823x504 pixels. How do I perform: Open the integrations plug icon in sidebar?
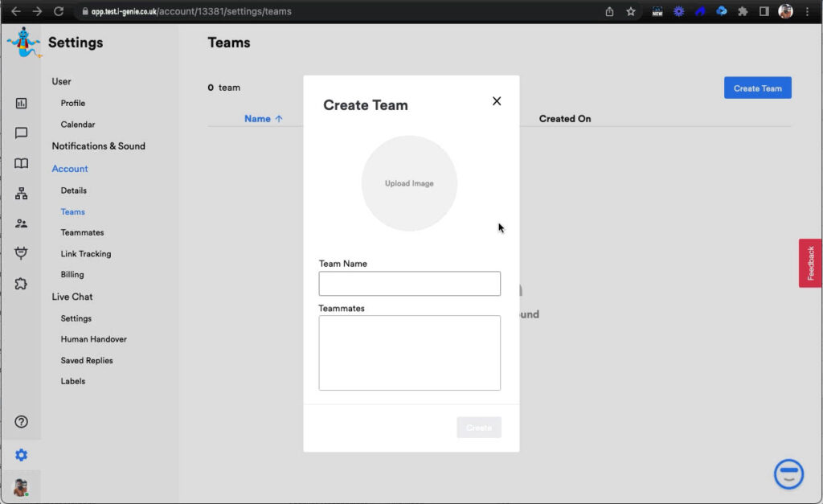tap(22, 253)
